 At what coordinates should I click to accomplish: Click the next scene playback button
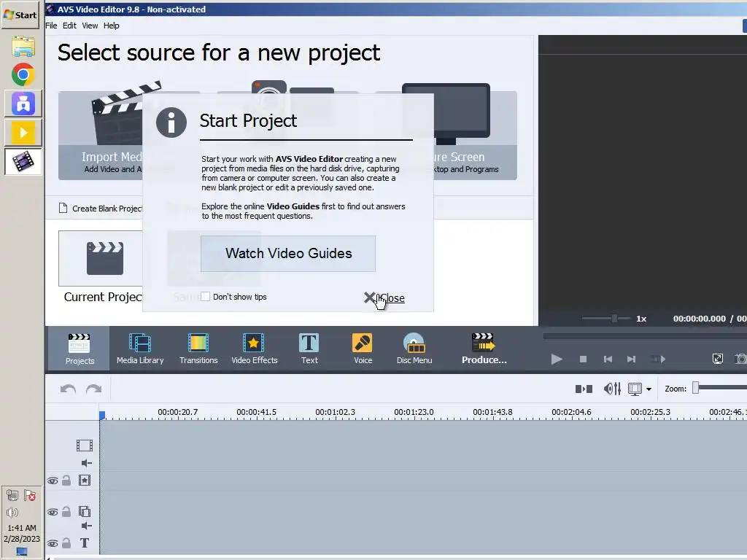pos(658,359)
